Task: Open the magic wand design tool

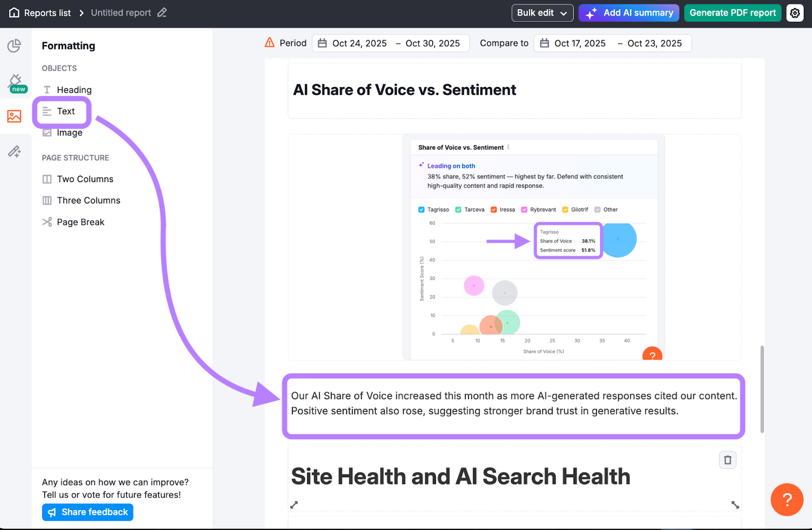Action: 15,151
